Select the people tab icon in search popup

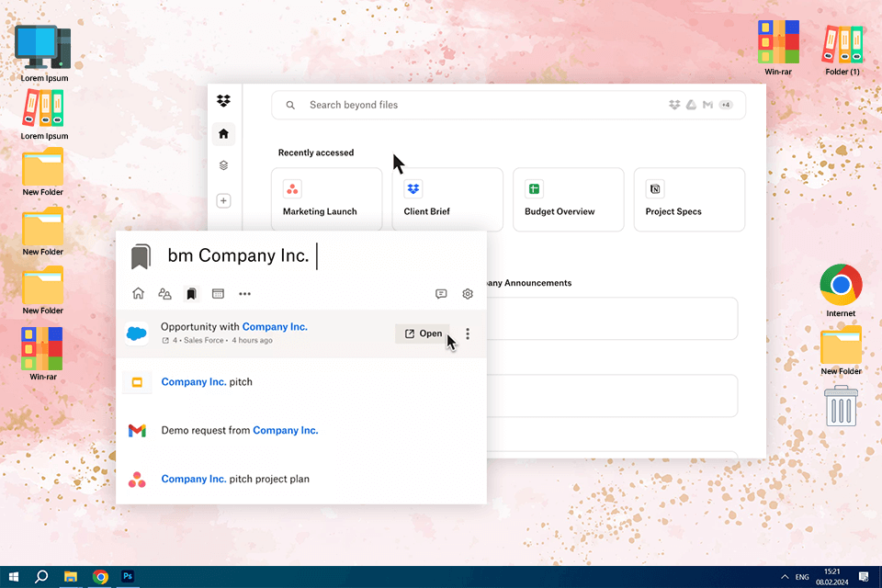pyautogui.click(x=164, y=294)
